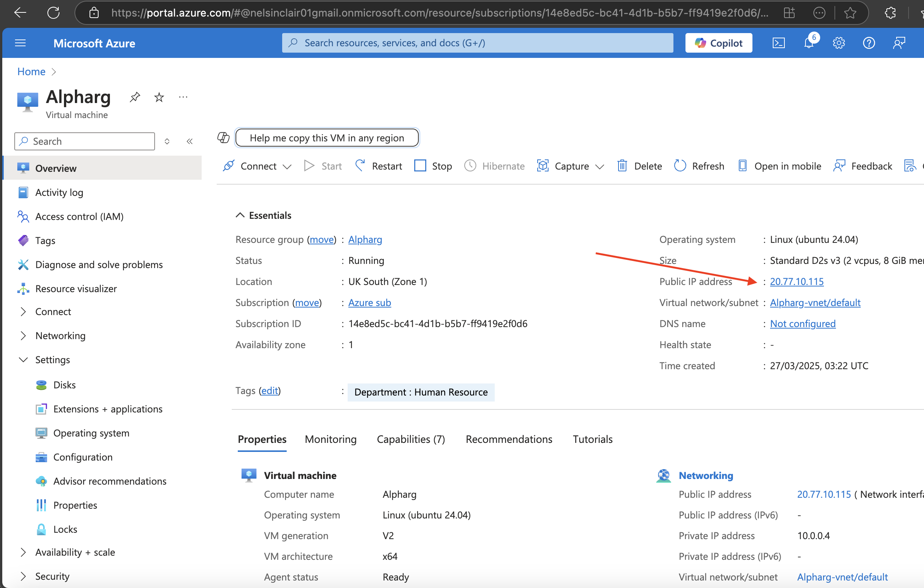Viewport: 924px width, 588px height.
Task: Click the top bar feedback person icon
Action: click(x=899, y=43)
